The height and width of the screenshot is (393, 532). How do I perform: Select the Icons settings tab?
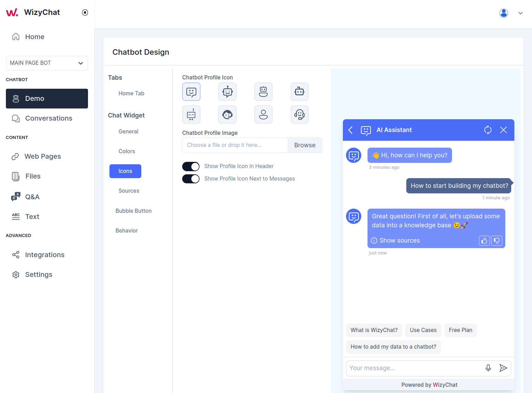[x=125, y=171]
